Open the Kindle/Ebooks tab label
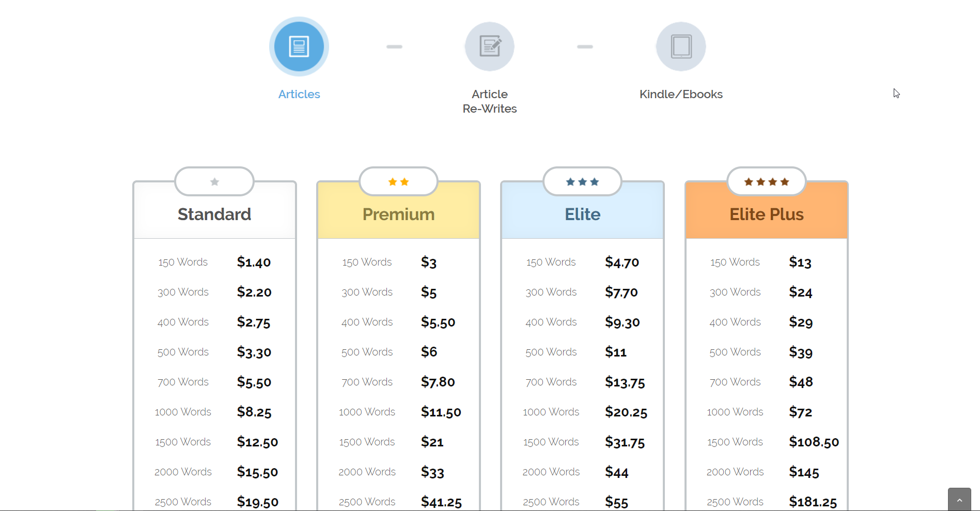The height and width of the screenshot is (511, 980). tap(681, 94)
